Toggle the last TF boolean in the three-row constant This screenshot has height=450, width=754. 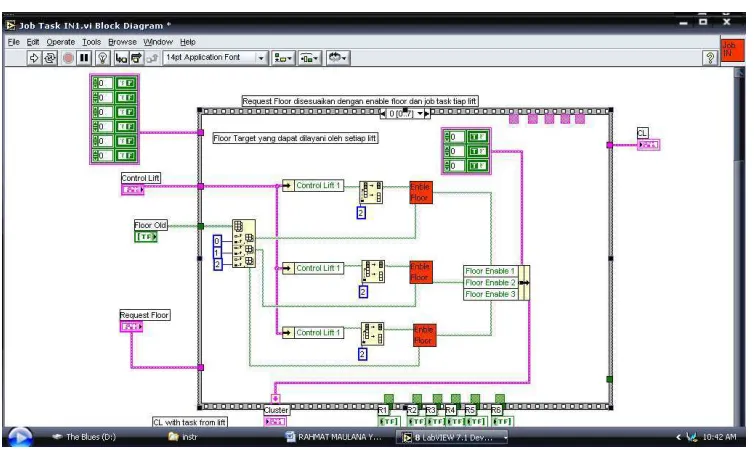click(x=478, y=166)
